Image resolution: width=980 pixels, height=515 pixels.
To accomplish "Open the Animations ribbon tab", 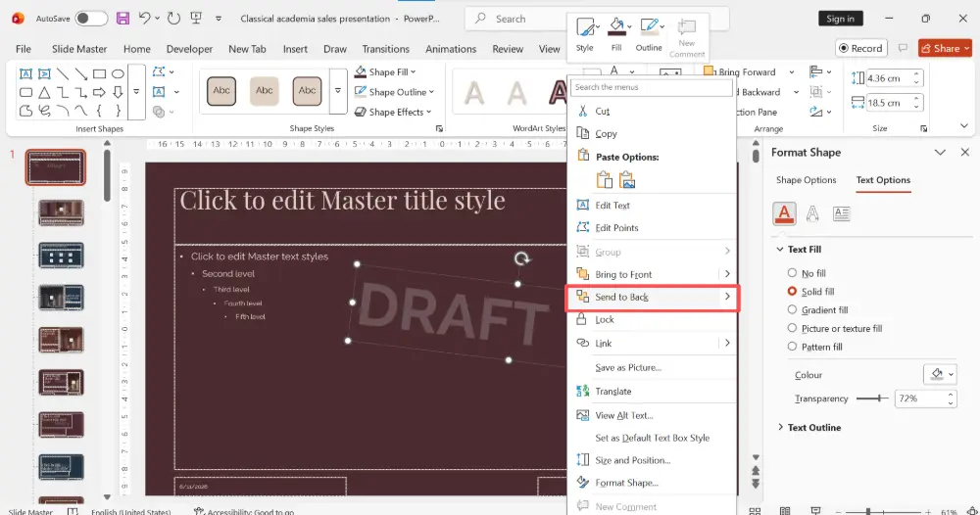I will pyautogui.click(x=451, y=49).
